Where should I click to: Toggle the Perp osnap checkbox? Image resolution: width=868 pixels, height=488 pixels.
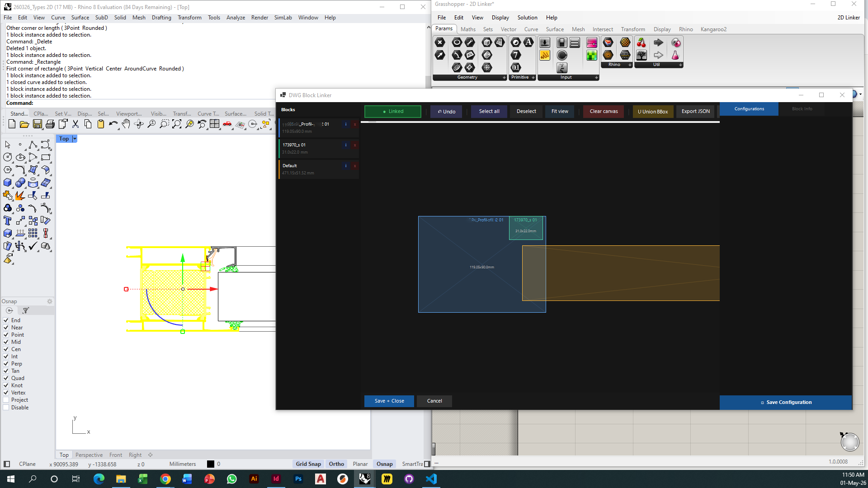tap(6, 364)
